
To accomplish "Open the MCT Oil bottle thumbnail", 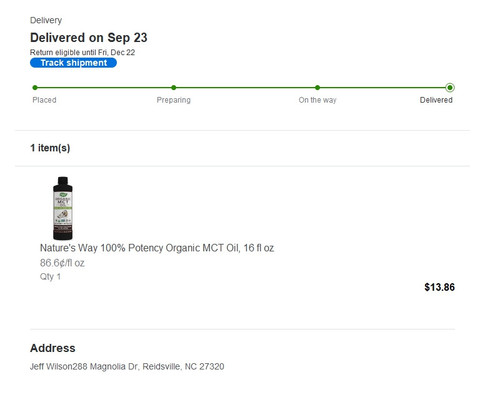I will (63, 208).
